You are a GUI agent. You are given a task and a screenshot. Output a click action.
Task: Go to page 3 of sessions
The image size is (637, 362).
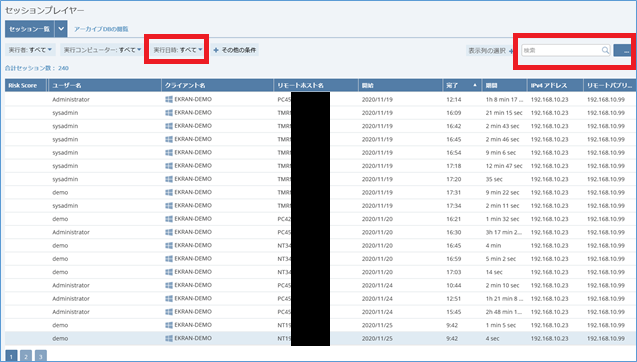tap(41, 356)
